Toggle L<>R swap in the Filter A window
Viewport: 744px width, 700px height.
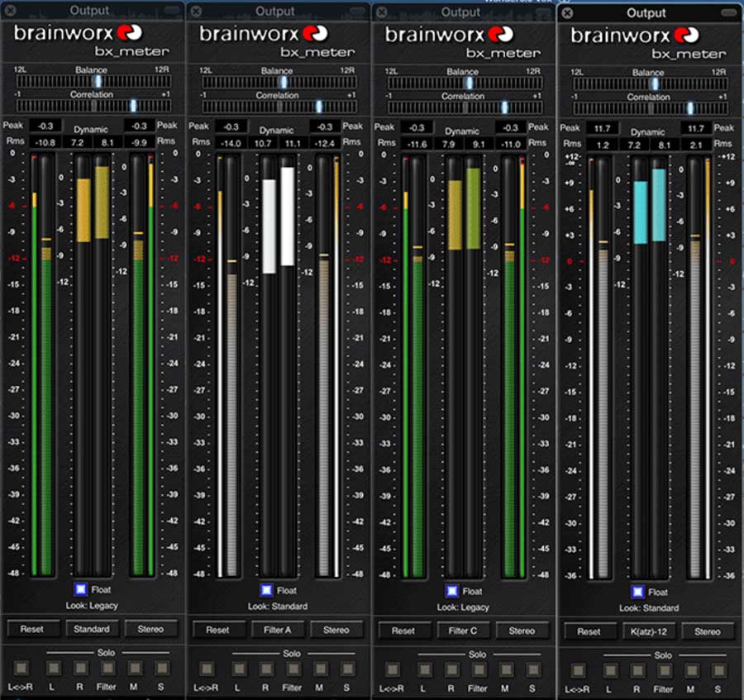click(x=207, y=669)
